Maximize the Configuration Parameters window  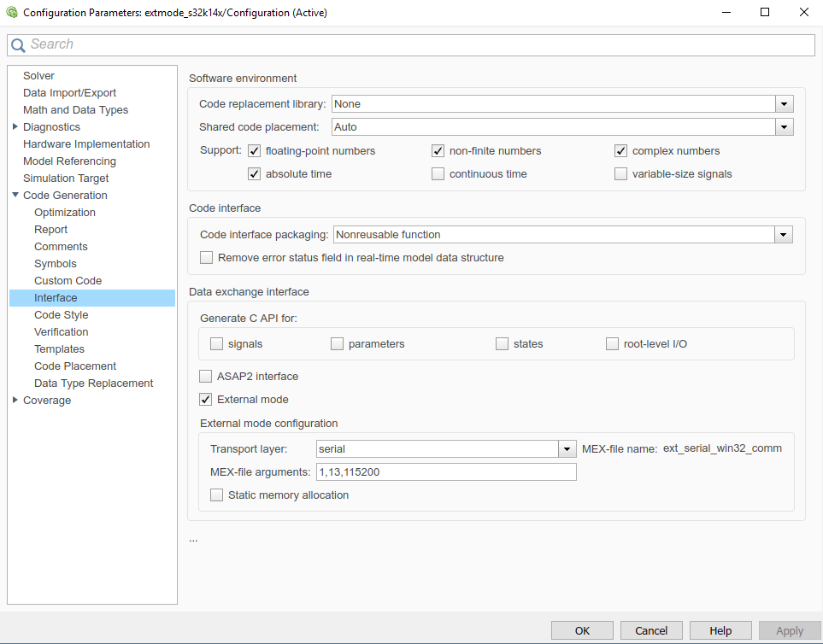pos(765,12)
